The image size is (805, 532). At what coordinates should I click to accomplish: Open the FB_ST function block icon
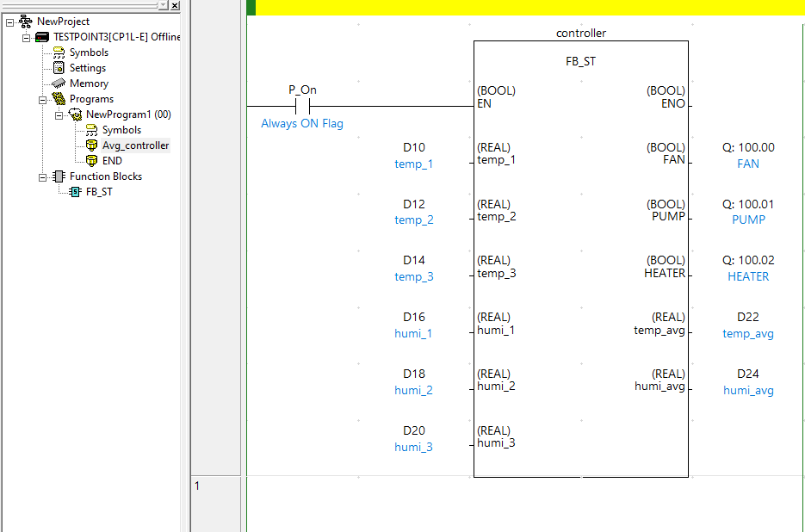pos(76,192)
